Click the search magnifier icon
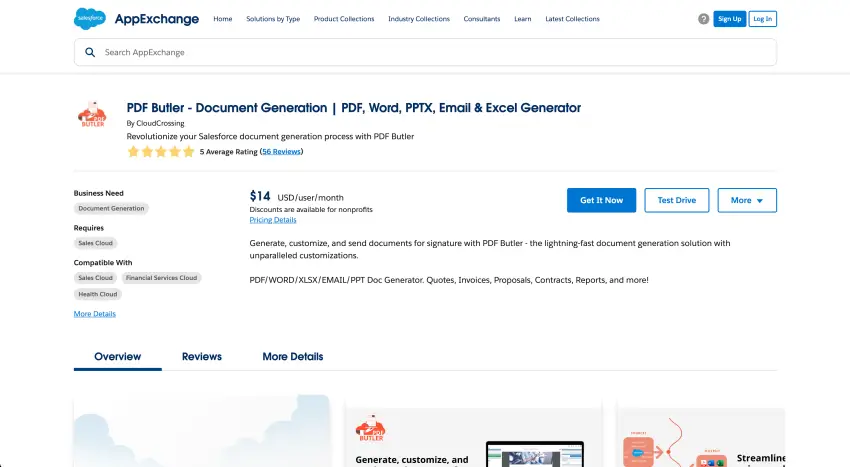 point(90,52)
